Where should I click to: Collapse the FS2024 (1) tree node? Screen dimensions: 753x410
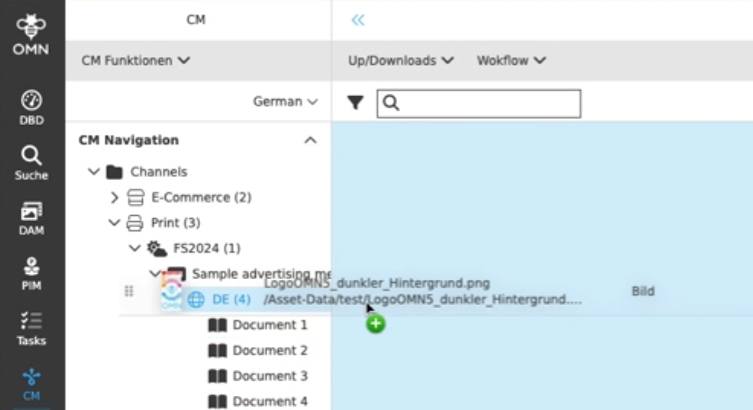point(135,248)
